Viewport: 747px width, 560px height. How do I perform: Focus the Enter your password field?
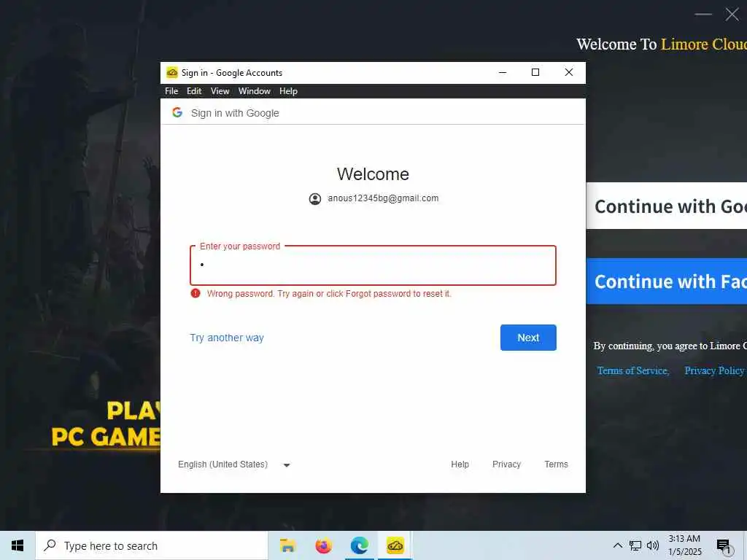tap(373, 265)
